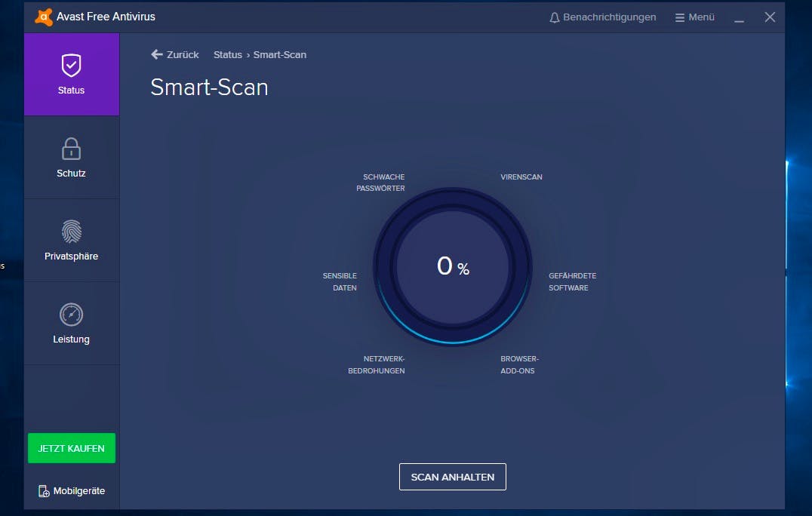The height and width of the screenshot is (516, 812).
Task: Click the green JETZT KAUFEN button
Action: click(72, 448)
